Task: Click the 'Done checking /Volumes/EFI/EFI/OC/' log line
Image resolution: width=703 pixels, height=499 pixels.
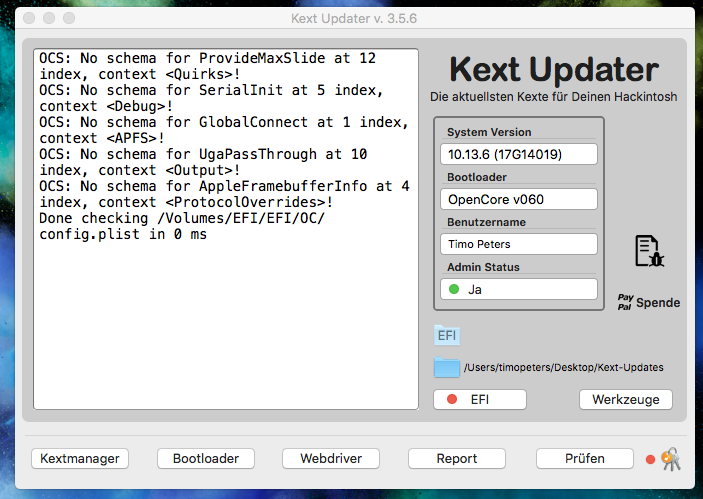Action: click(182, 218)
